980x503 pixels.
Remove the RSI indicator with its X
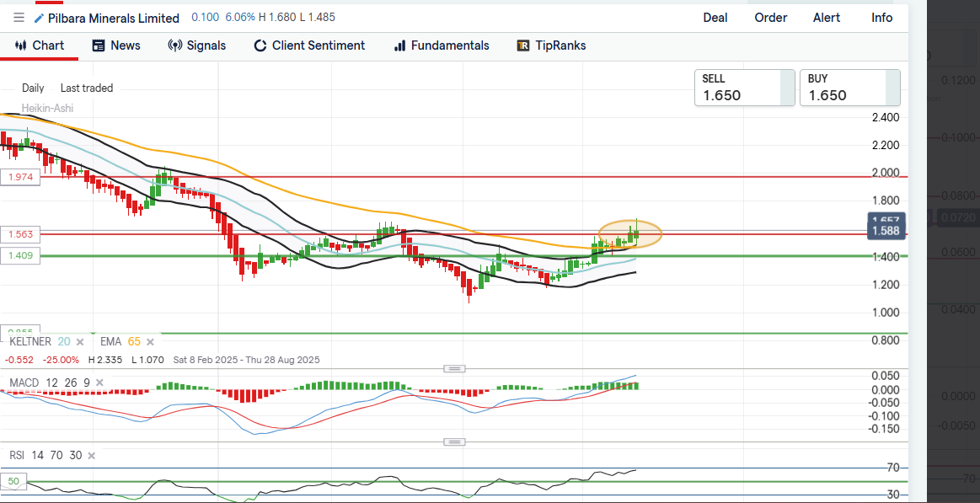[x=92, y=456]
